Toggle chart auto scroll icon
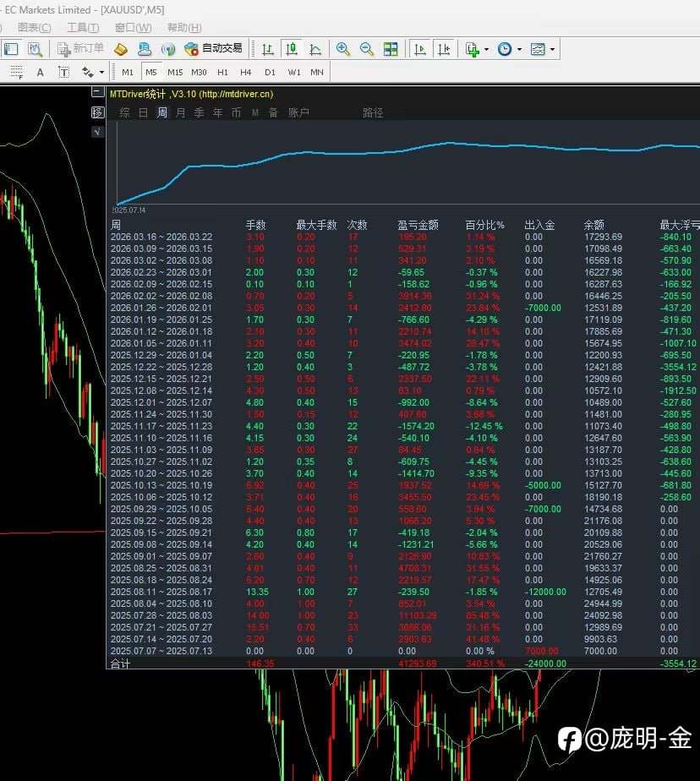 [420, 49]
